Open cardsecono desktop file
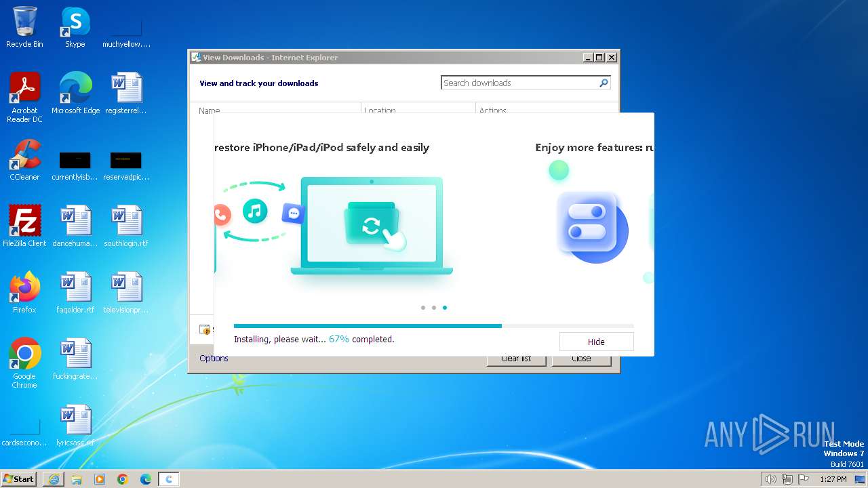The image size is (868, 488). [24, 433]
